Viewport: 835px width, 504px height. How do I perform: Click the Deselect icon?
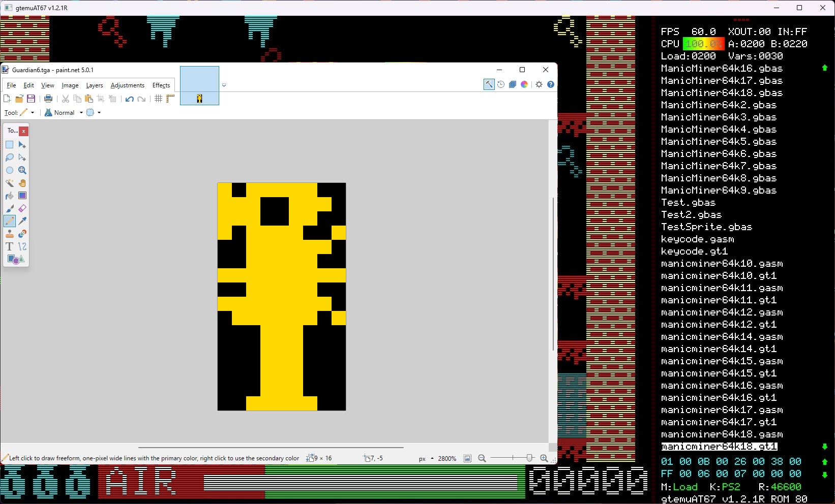pyautogui.click(x=112, y=99)
